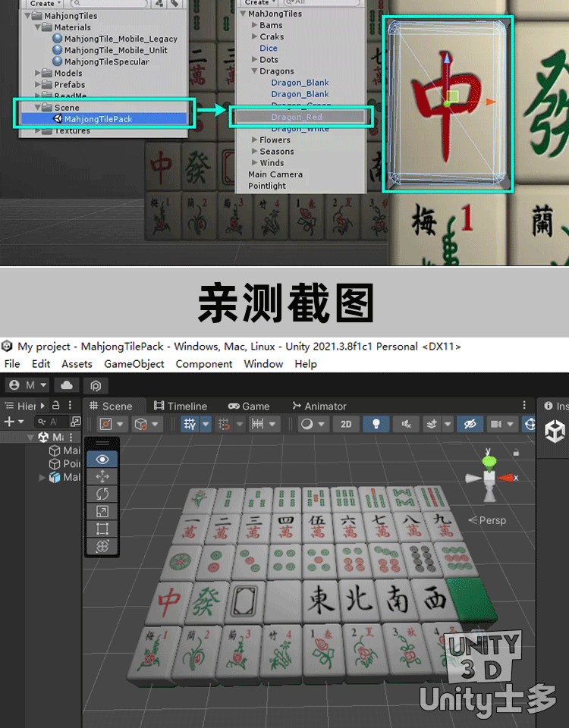The width and height of the screenshot is (569, 728).
Task: Collapse the Dragons group in hierarchy
Action: point(255,71)
